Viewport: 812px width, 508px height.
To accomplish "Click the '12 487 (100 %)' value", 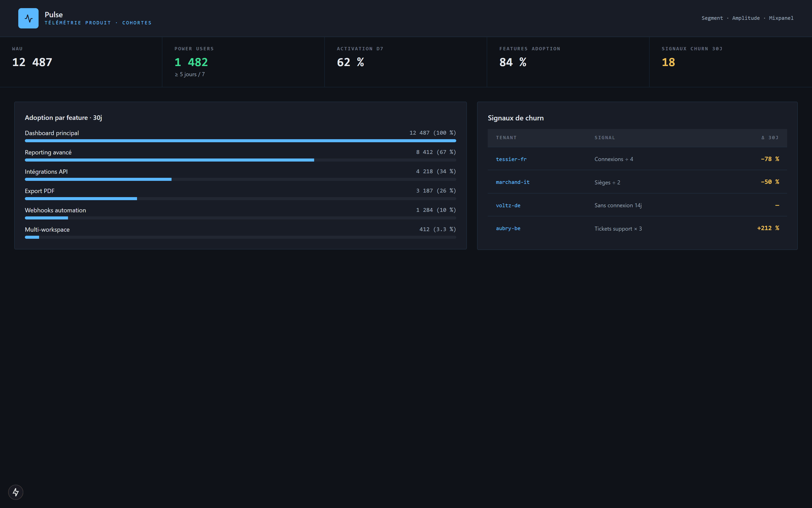I will coord(432,133).
